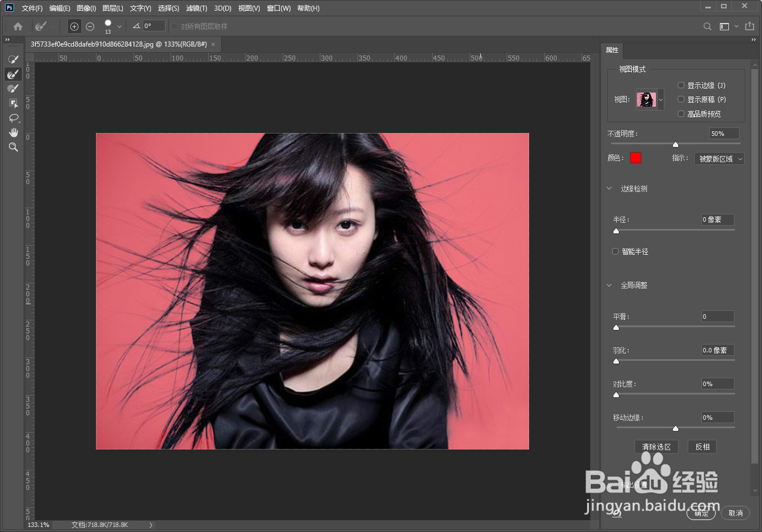Open the 视图(V) menu
762x532 pixels.
pyautogui.click(x=249, y=8)
